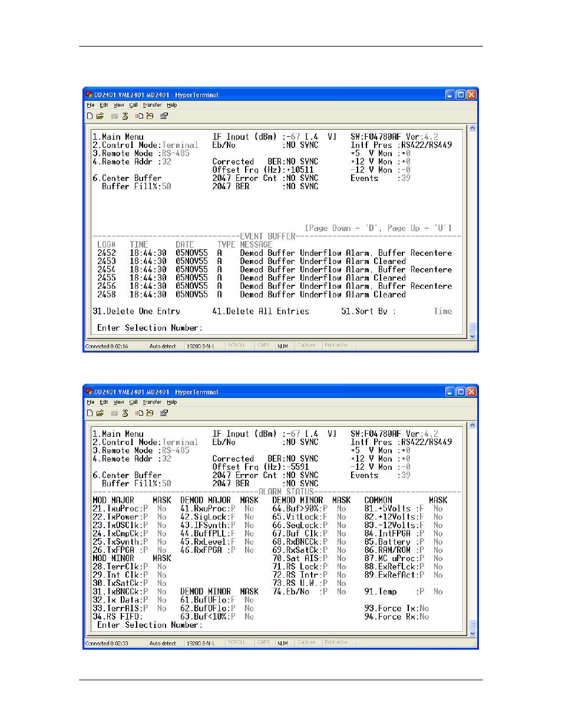The image size is (562, 728).
Task: Open Transfer menu in Event Buffer window
Action: (x=152, y=106)
